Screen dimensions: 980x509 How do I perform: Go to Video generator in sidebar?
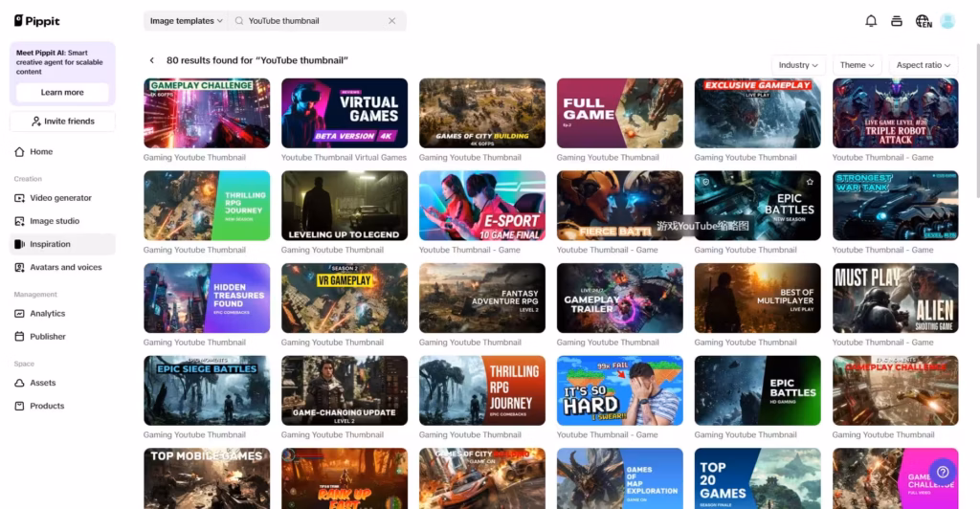point(60,198)
